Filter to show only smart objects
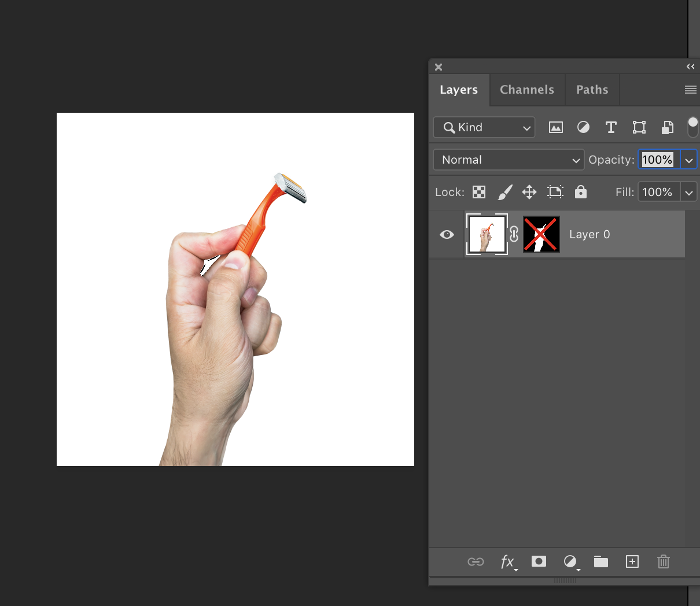Screen dimensions: 700x606 tap(667, 127)
